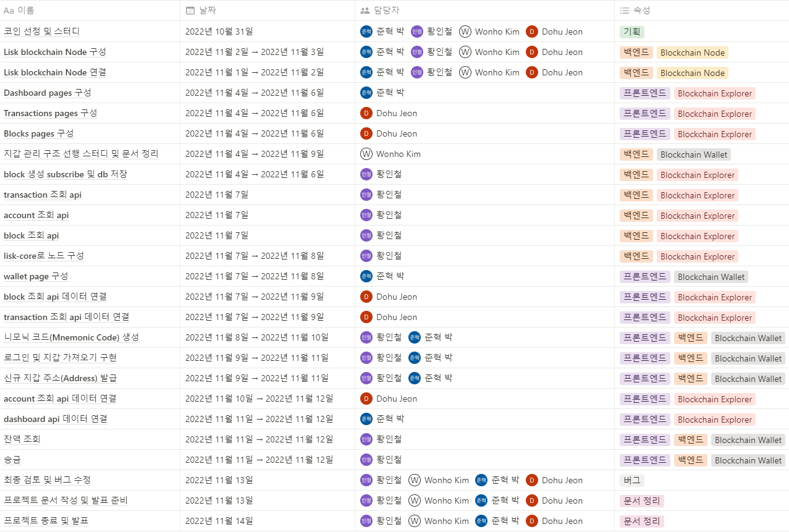Click 황인철 avatar in block 생성 subscribe row
This screenshot has width=789, height=532.
[x=366, y=174]
